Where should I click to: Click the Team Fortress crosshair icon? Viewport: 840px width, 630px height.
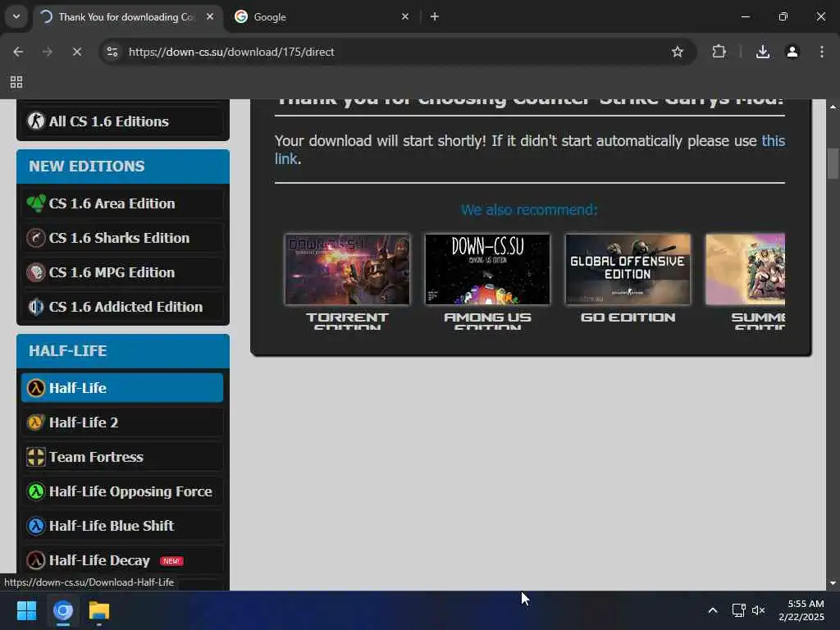point(36,457)
